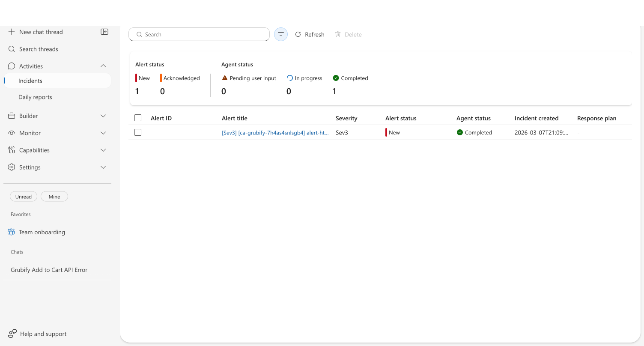
Task: Expand the Capabilities section chevron
Action: click(103, 150)
